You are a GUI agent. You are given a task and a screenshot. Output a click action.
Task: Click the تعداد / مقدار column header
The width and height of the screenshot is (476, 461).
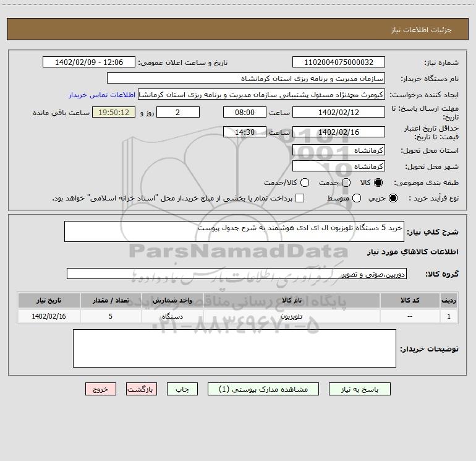tap(111, 300)
